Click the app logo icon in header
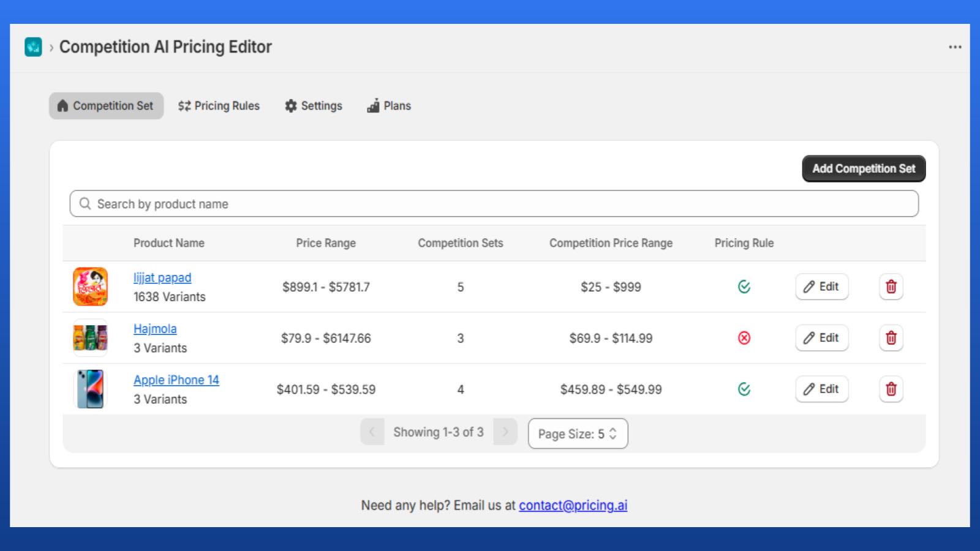This screenshot has width=980, height=551. coord(33,47)
